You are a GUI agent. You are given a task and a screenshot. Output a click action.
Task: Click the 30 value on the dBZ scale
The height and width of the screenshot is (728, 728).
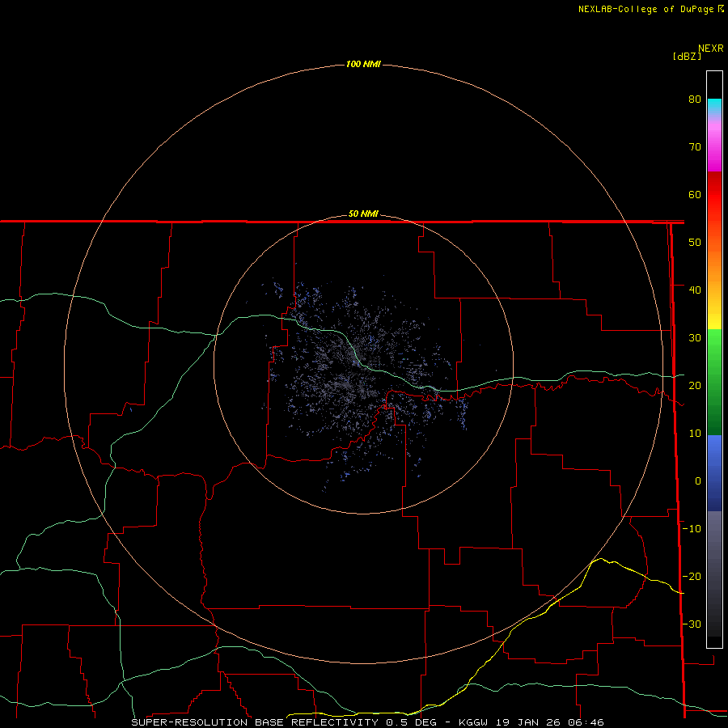click(695, 337)
